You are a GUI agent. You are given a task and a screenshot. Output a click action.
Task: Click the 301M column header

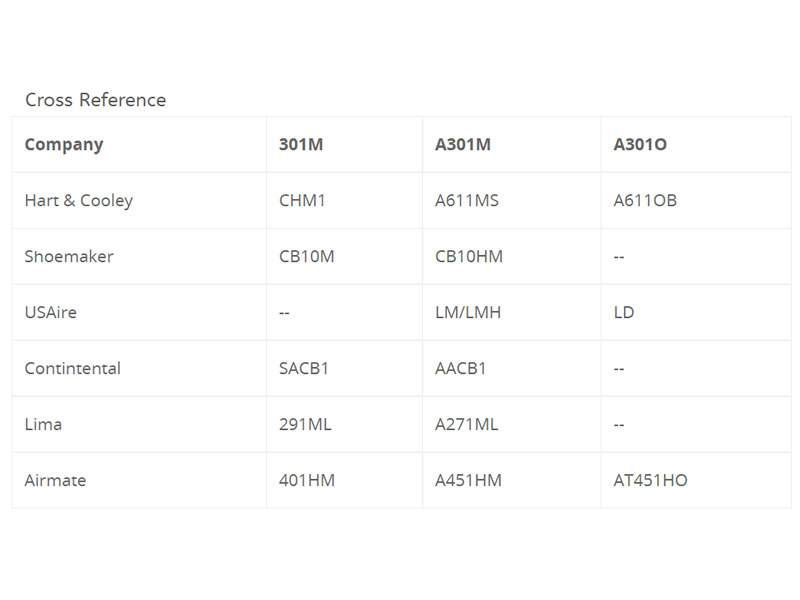301,144
